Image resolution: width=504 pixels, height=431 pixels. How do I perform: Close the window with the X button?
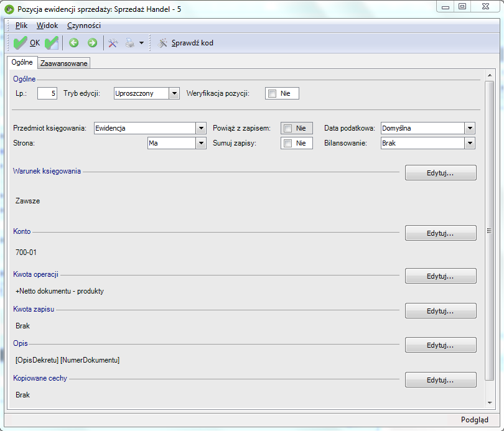(x=485, y=7)
